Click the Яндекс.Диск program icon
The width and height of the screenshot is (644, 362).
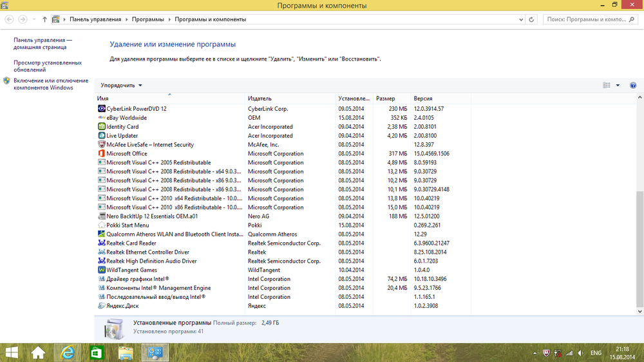(x=102, y=306)
